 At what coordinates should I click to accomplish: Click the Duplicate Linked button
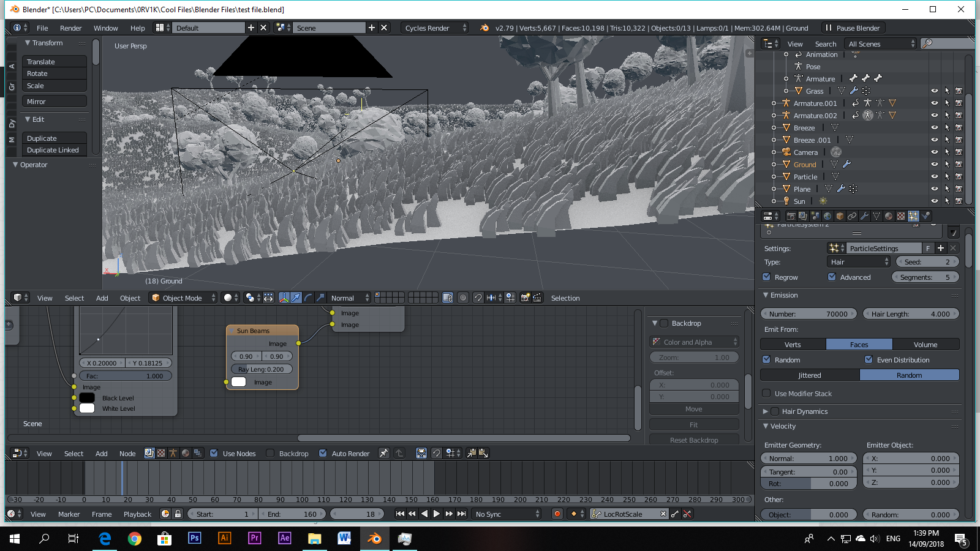[x=55, y=149]
